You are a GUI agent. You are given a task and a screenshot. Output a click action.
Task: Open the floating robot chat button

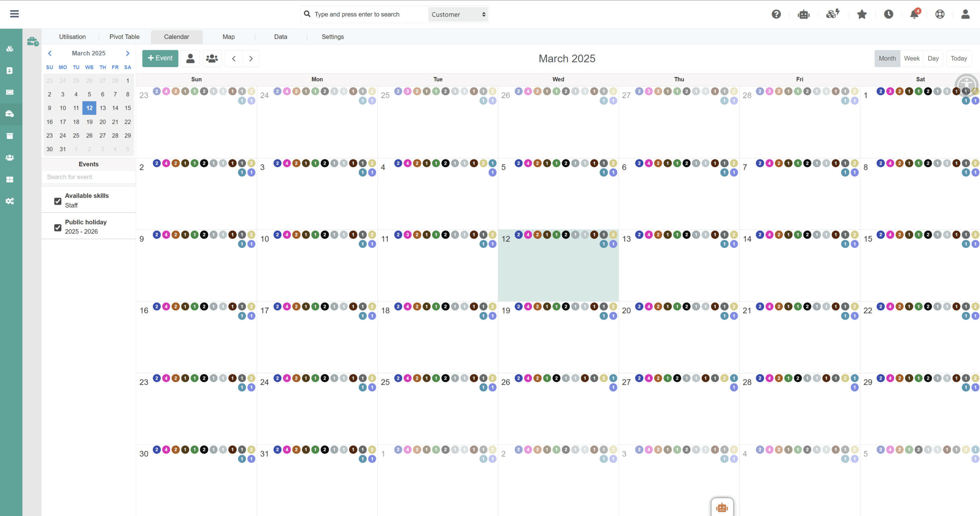tap(722, 508)
